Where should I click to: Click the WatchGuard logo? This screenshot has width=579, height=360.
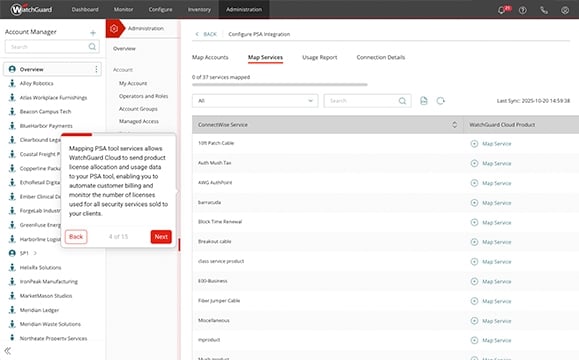click(x=31, y=9)
